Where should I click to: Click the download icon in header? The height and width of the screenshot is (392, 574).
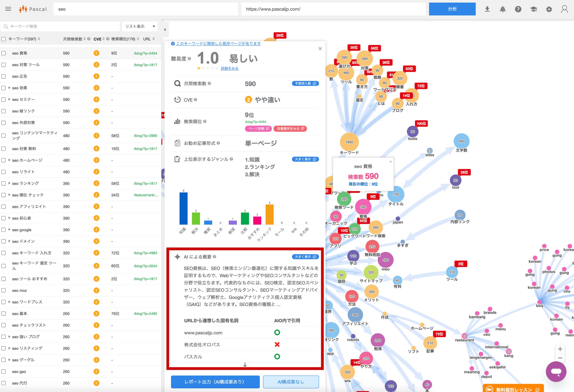click(x=487, y=9)
